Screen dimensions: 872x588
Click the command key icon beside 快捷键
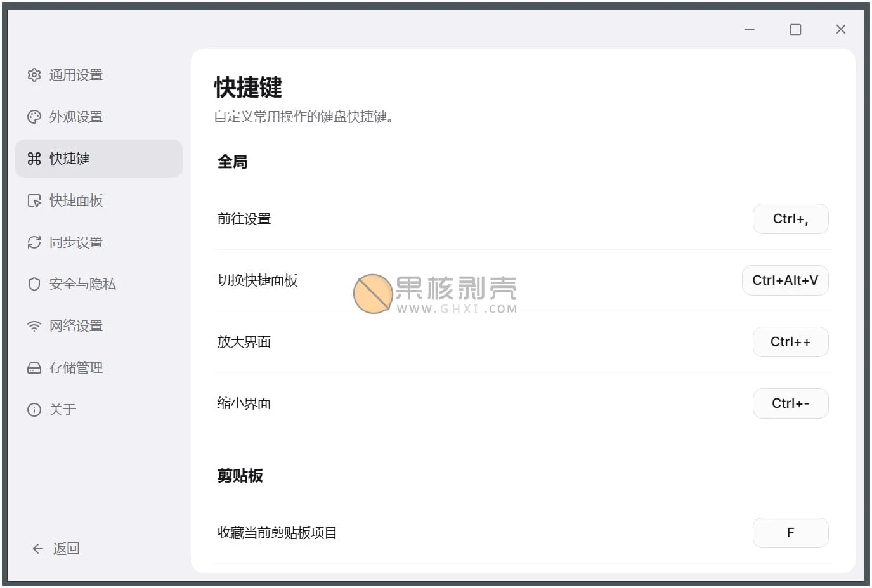click(x=34, y=159)
